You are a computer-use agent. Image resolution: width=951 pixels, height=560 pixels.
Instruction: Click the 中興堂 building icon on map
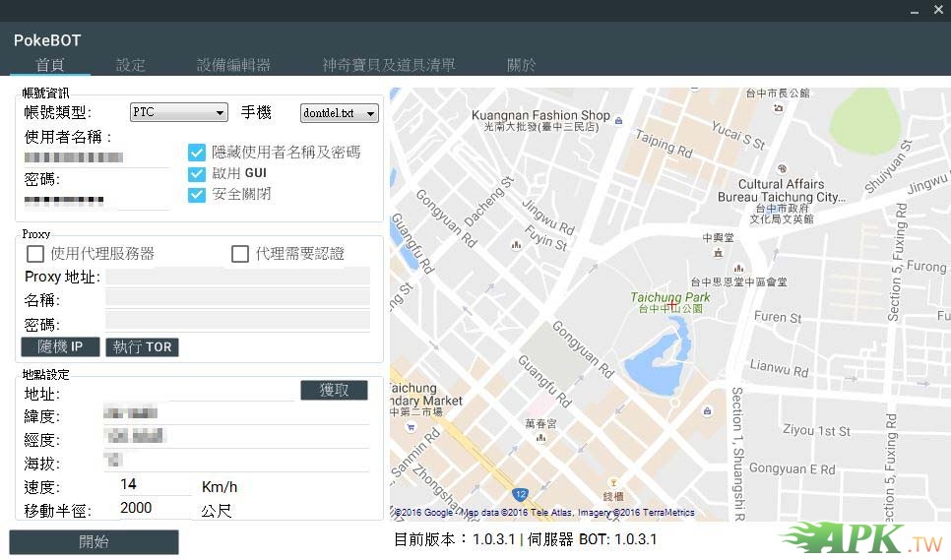coord(718,253)
